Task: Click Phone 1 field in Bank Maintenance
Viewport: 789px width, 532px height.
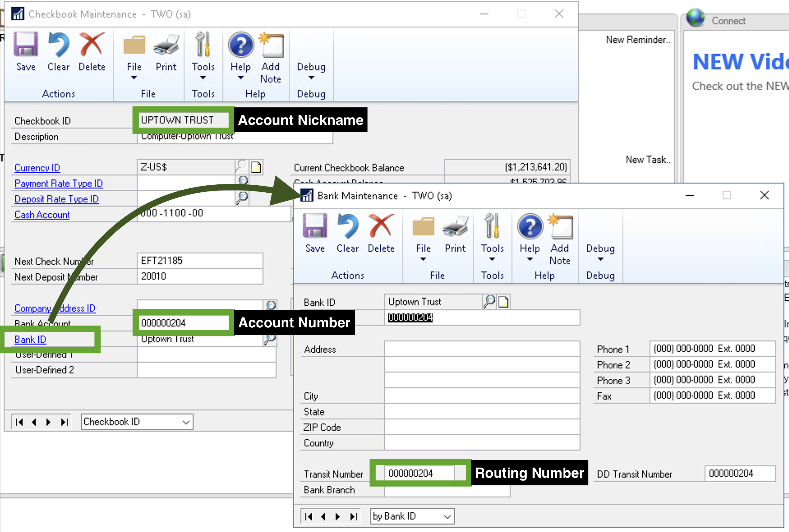Action: (x=712, y=349)
